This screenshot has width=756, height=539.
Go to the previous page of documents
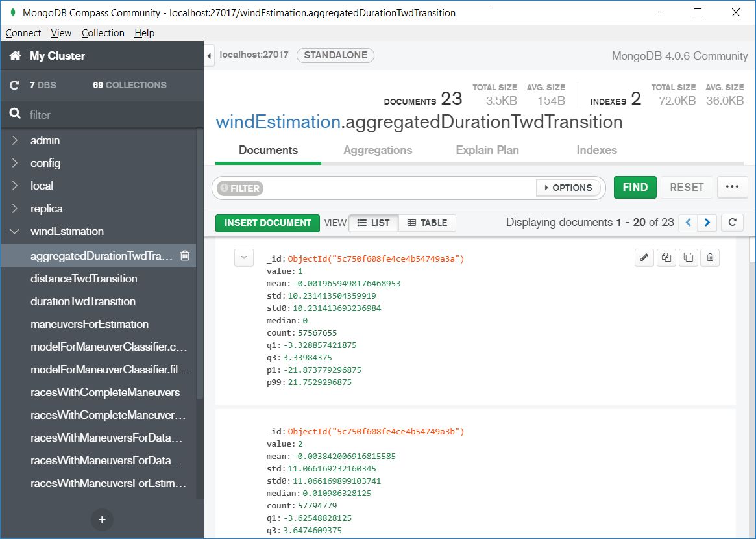click(x=688, y=223)
